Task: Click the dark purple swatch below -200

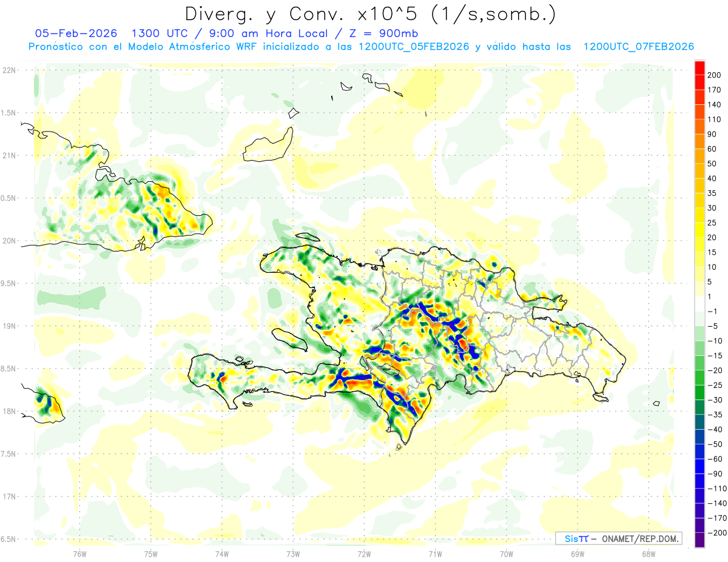Action: tap(699, 540)
